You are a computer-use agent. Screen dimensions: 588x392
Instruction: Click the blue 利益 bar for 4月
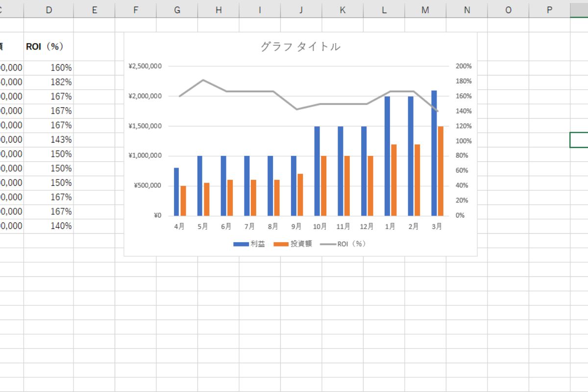[x=176, y=192]
